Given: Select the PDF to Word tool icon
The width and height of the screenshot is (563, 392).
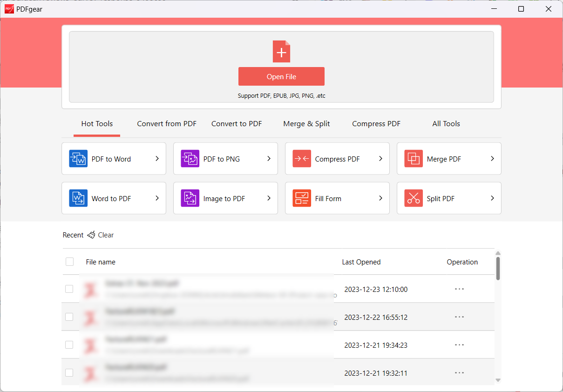Looking at the screenshot, I should tap(78, 158).
